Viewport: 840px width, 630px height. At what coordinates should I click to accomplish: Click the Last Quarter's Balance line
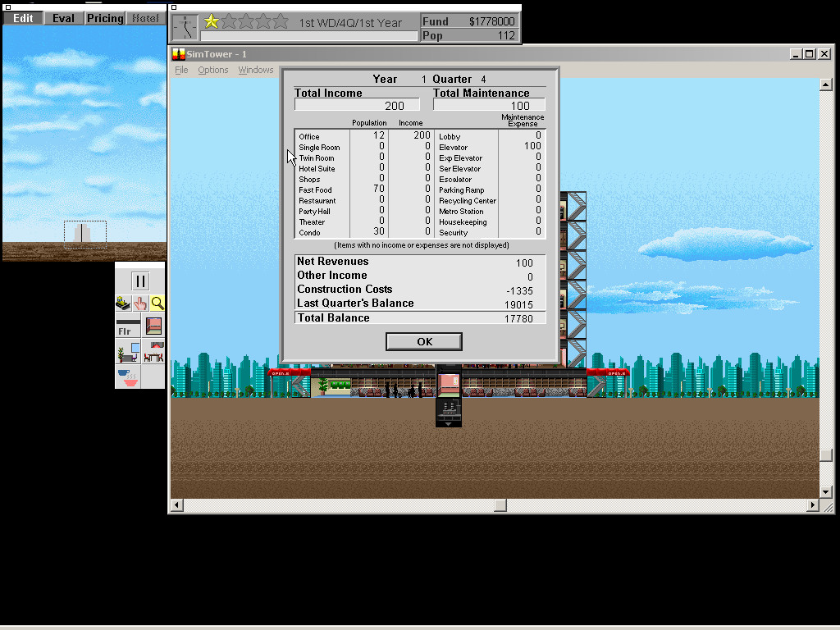tap(420, 304)
